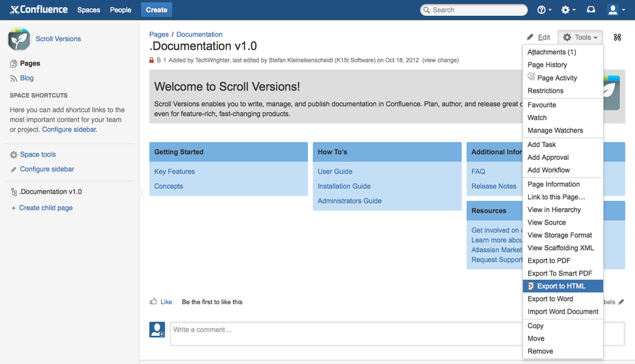Click the view change link

pyautogui.click(x=440, y=60)
